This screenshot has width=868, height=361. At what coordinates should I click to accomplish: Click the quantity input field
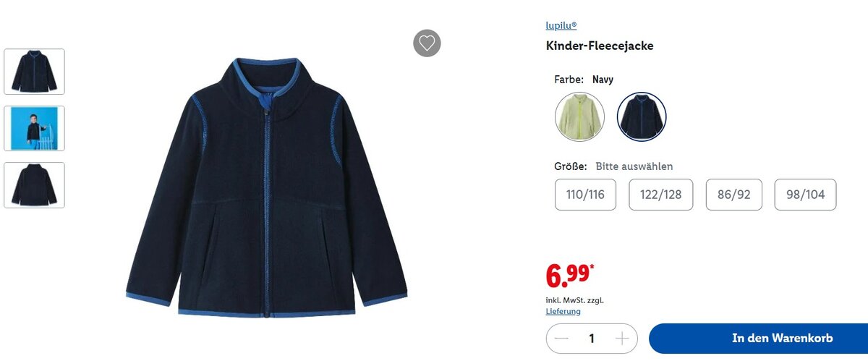coord(592,338)
